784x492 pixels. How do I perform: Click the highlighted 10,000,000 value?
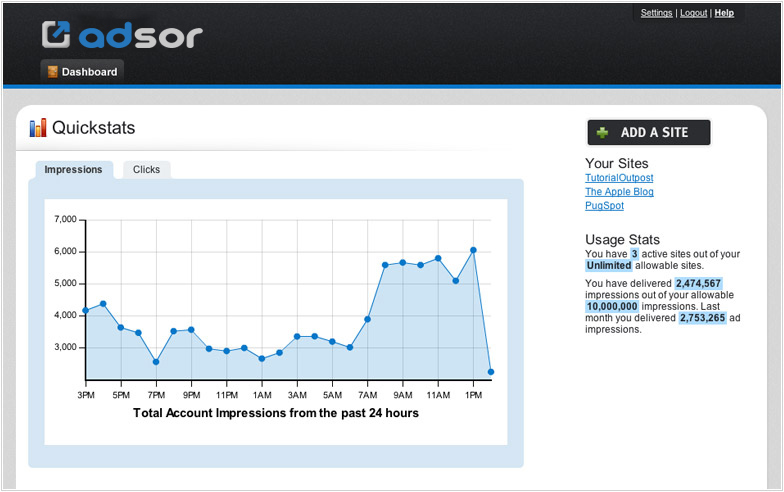612,306
